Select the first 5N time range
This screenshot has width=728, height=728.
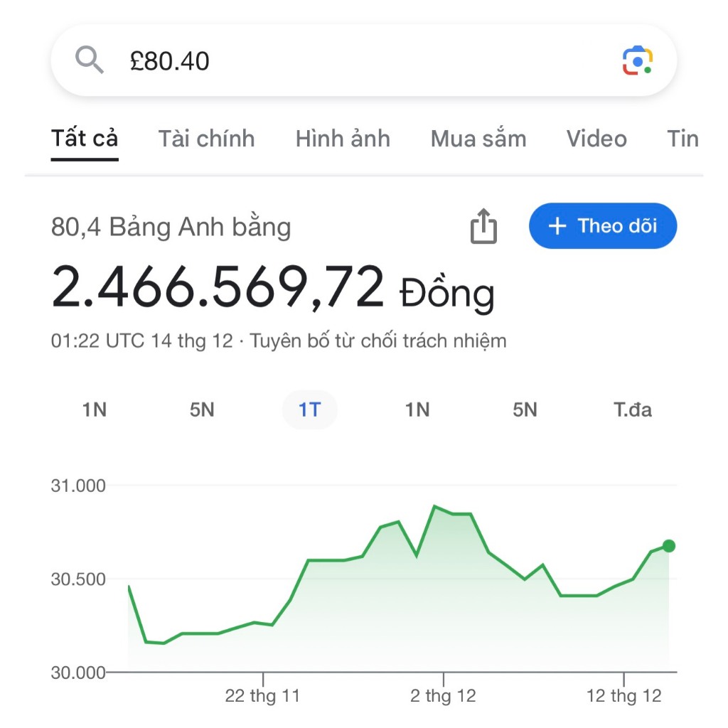coord(202,410)
